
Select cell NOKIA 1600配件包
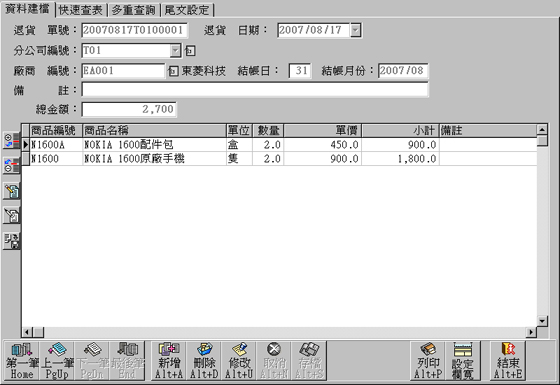154,145
